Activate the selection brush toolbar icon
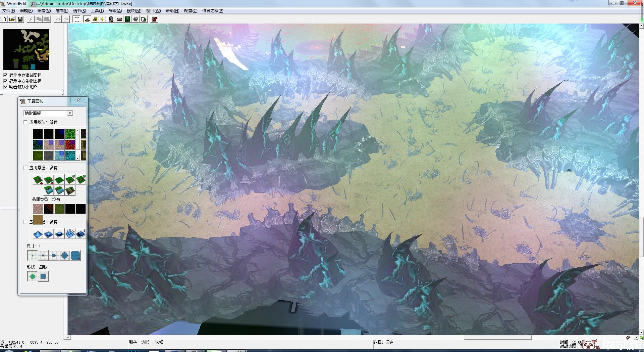 click(77, 19)
